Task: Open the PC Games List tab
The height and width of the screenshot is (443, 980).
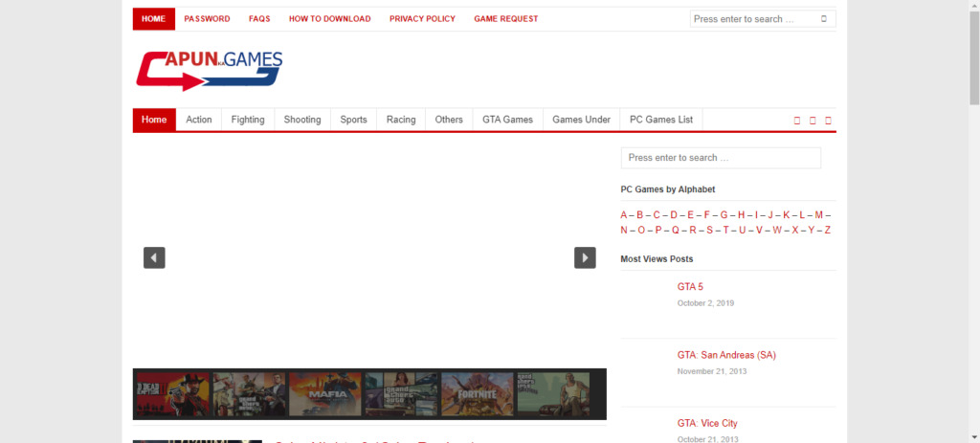Action: [661, 120]
